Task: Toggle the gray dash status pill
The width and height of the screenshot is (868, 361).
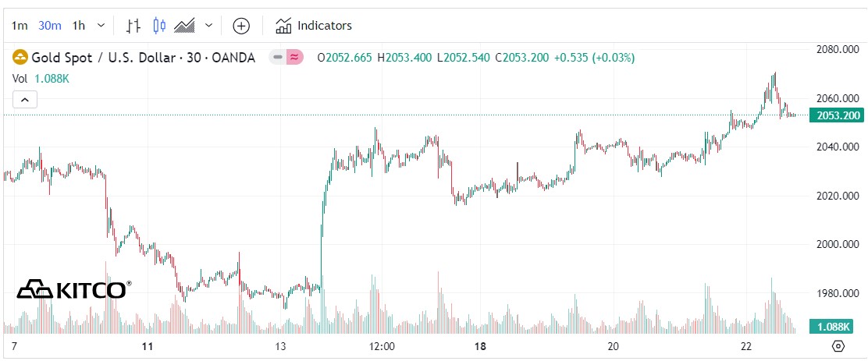Action: [x=277, y=57]
